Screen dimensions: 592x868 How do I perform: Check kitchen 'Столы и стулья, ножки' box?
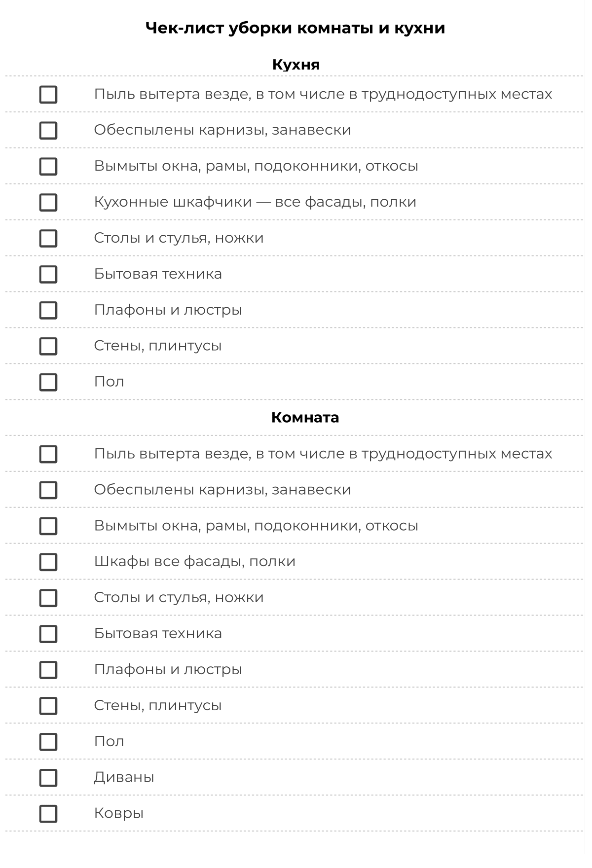[48, 238]
